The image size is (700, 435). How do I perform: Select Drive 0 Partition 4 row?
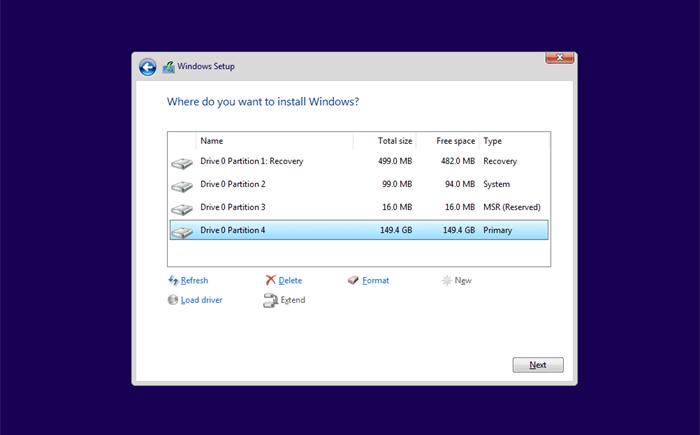click(359, 230)
